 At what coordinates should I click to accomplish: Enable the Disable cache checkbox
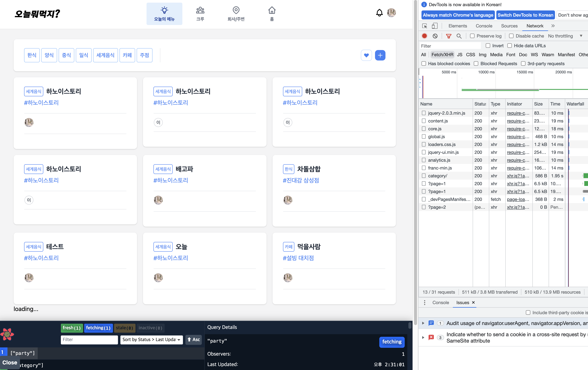(x=511, y=36)
